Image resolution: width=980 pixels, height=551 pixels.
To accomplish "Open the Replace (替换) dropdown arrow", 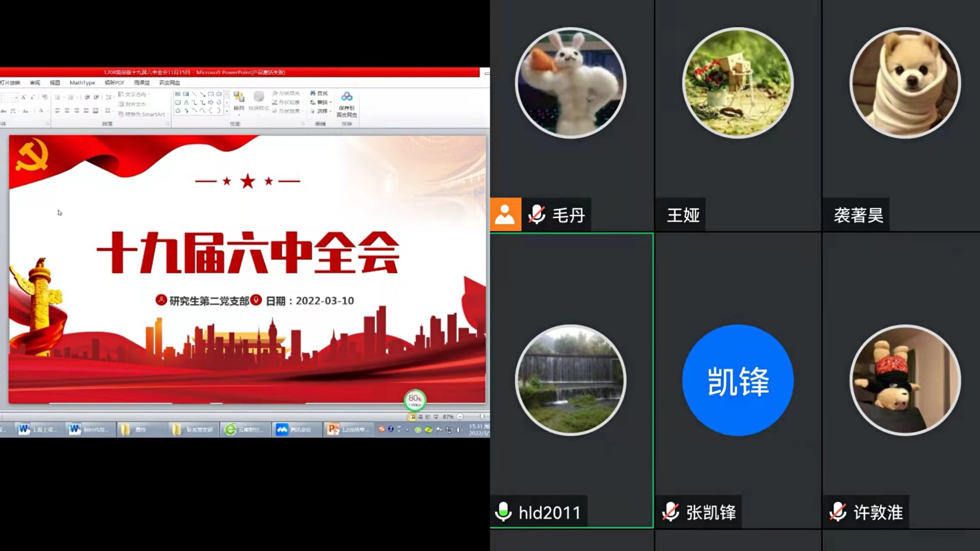I will [x=330, y=103].
